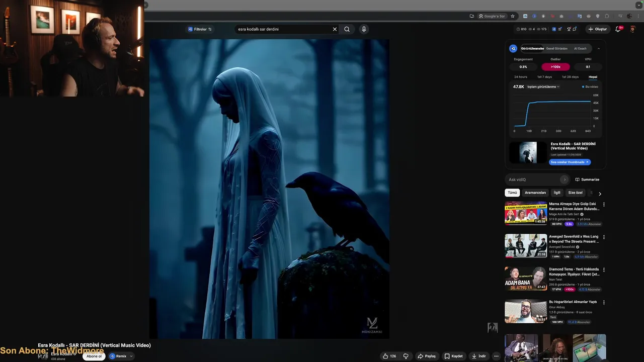This screenshot has width=644, height=362.
Task: Select the 1st 7 days range
Action: pyautogui.click(x=544, y=77)
